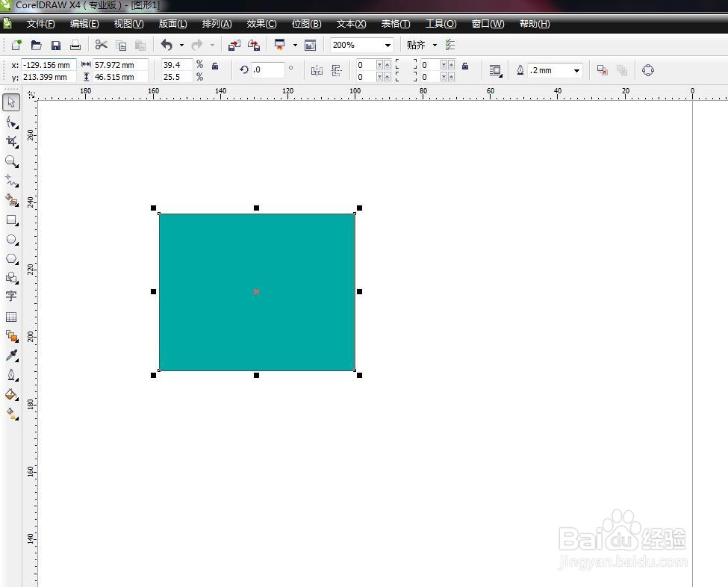Save the document with the floppy icon
Viewport: 728px width, 587px height.
[56, 45]
